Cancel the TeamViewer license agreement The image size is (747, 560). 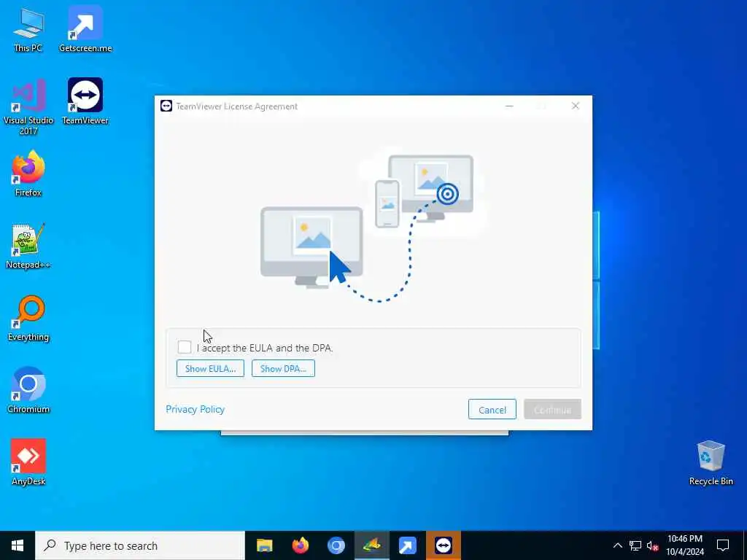492,410
